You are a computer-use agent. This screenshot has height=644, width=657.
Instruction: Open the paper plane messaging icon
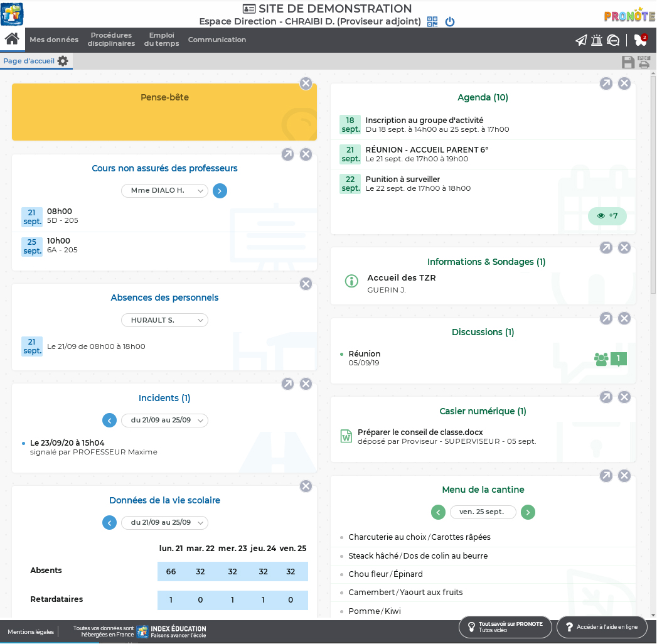click(580, 40)
